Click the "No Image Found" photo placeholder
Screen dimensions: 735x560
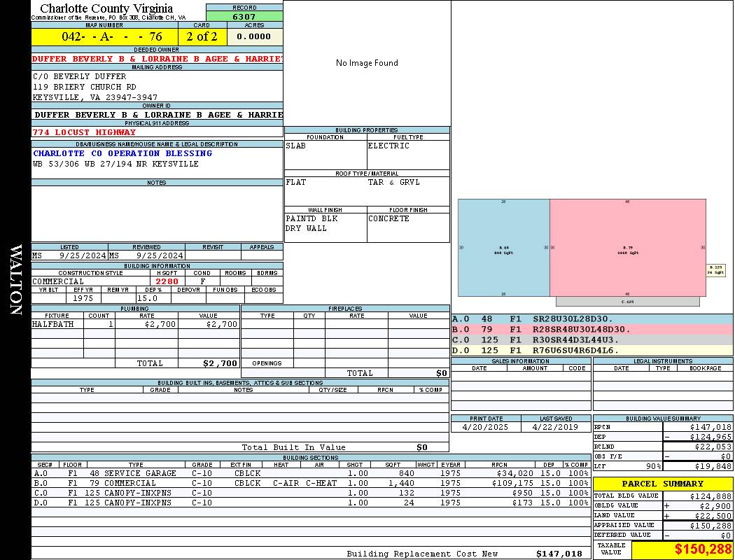pos(367,63)
